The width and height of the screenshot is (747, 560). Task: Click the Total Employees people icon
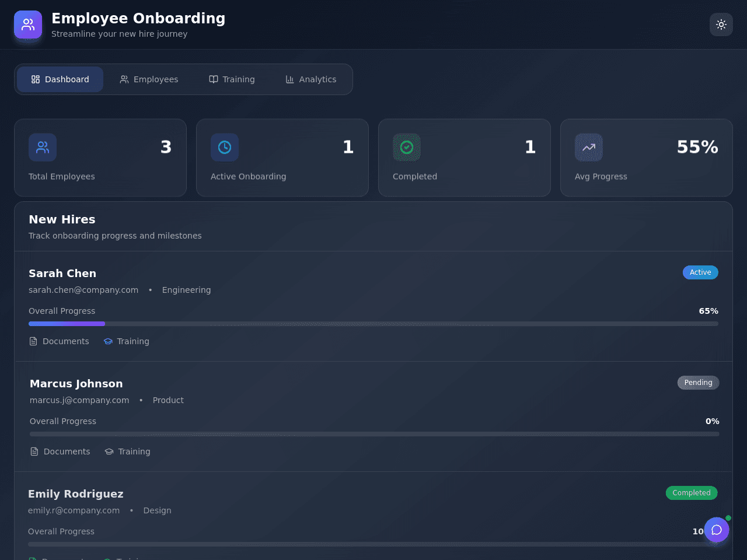[43, 148]
